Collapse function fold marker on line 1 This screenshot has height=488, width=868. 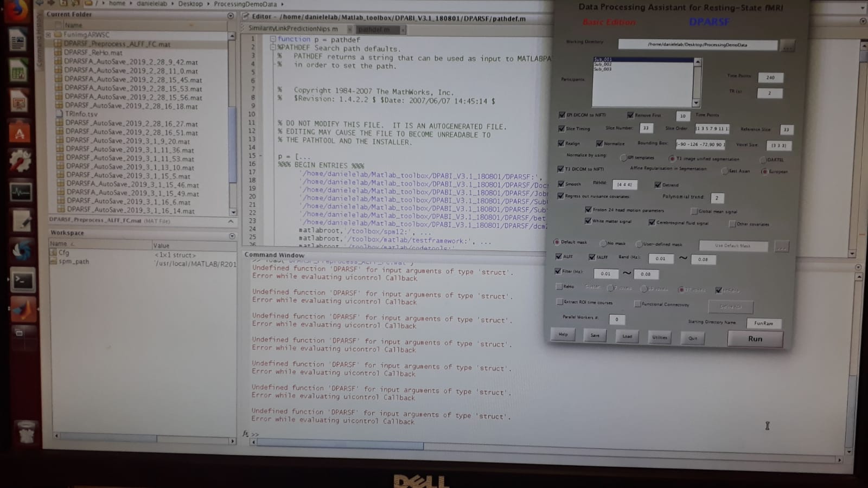tap(273, 39)
